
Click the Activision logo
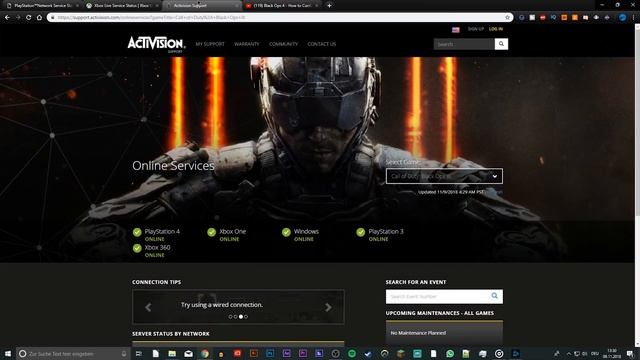156,44
